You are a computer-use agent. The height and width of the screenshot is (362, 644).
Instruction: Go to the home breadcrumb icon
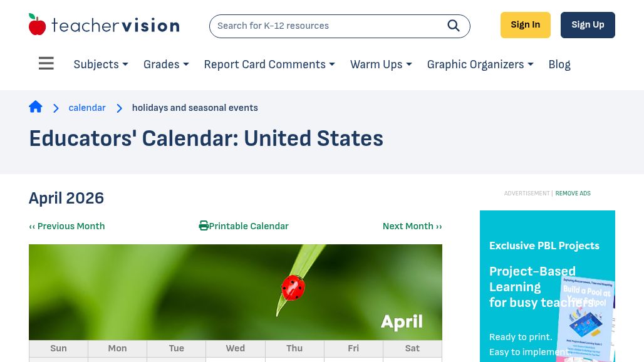click(x=36, y=107)
